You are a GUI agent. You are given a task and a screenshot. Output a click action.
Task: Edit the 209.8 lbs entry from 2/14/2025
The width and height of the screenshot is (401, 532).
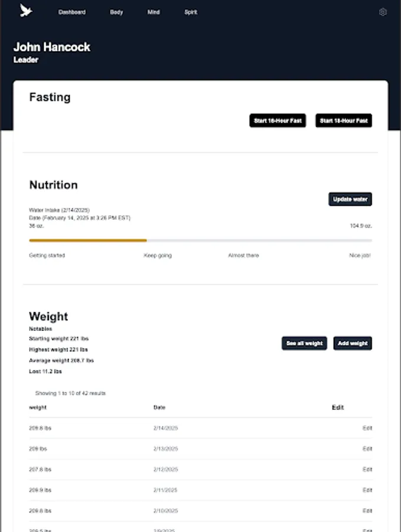(x=367, y=427)
